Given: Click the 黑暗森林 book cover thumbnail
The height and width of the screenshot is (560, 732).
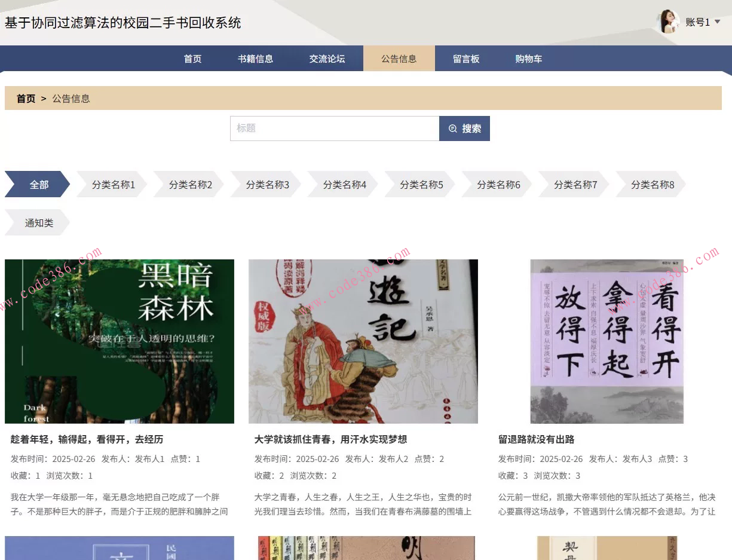Looking at the screenshot, I should click(x=119, y=341).
